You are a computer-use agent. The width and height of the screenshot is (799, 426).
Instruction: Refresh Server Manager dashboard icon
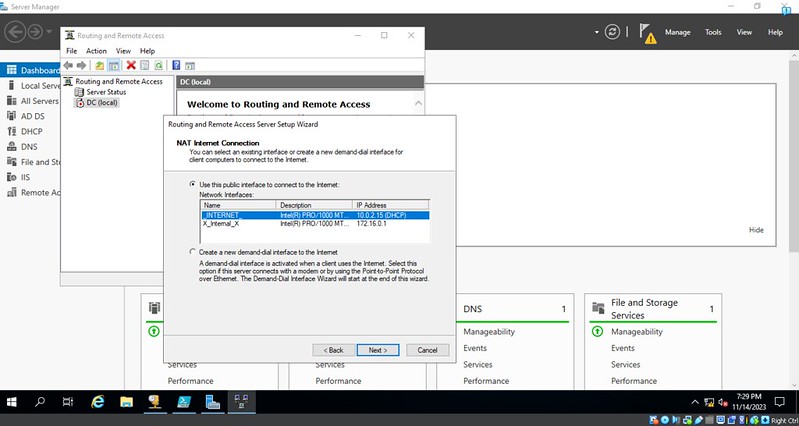tap(612, 32)
